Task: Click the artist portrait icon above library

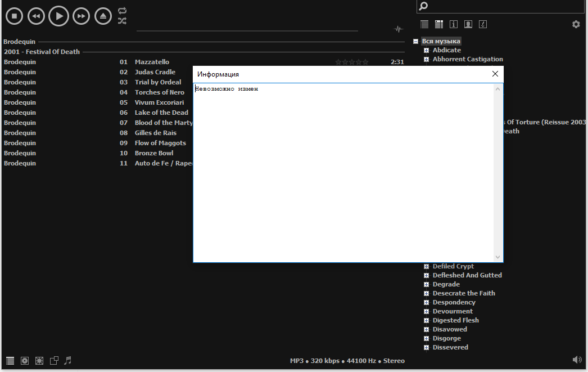Action: pyautogui.click(x=468, y=24)
